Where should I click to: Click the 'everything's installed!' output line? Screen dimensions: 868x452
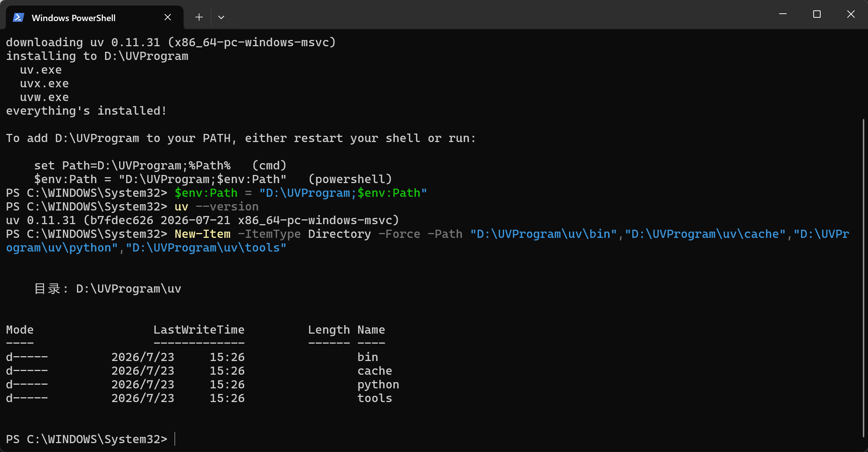pos(86,111)
